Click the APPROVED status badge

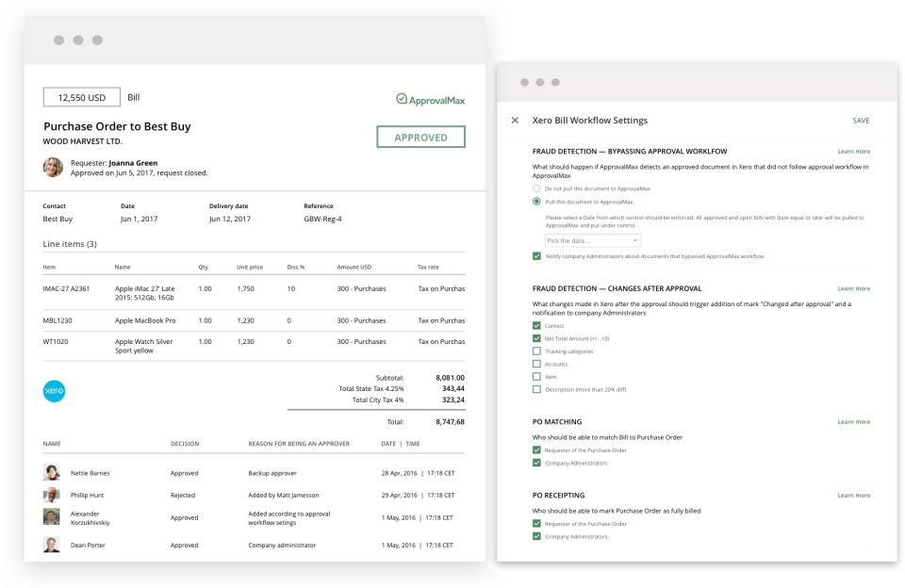(420, 137)
